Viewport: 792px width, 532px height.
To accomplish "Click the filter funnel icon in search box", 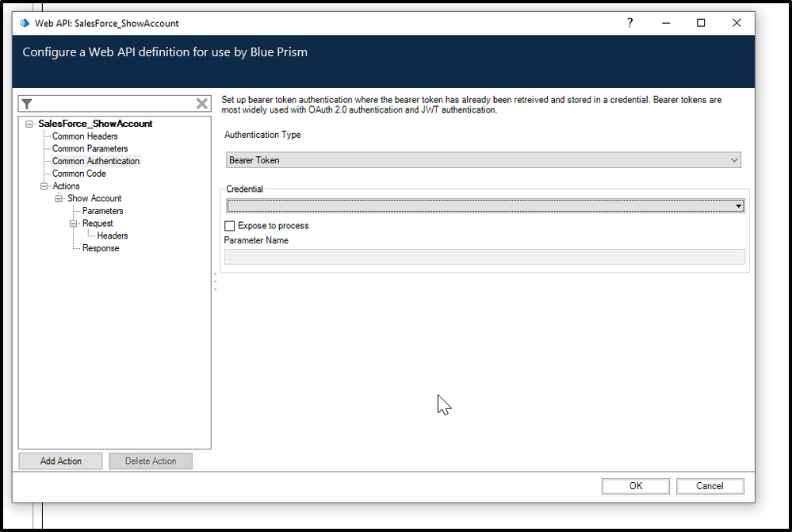I will 27,104.
